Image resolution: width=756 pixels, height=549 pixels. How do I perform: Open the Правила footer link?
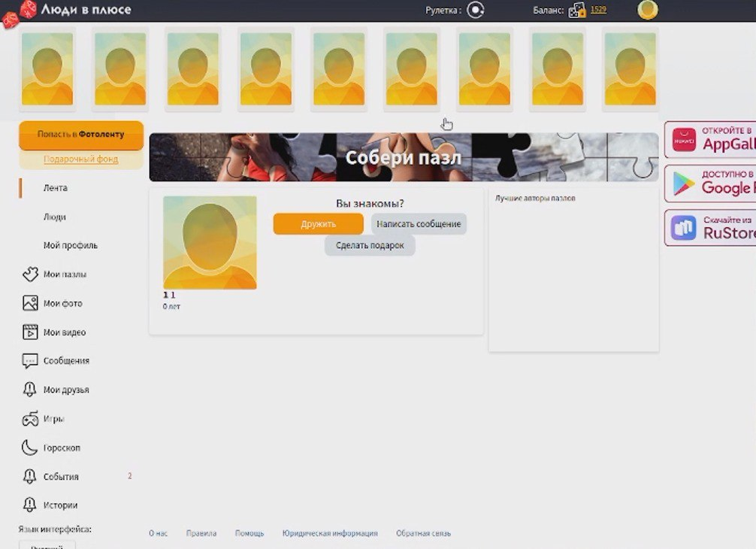click(201, 533)
